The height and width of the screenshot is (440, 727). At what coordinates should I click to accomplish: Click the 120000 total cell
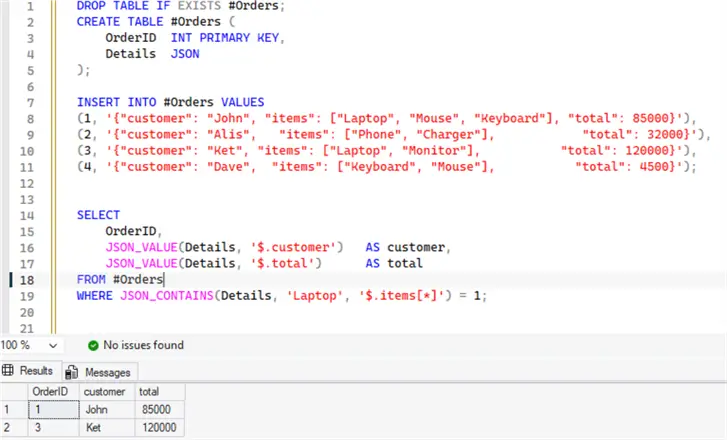160,427
